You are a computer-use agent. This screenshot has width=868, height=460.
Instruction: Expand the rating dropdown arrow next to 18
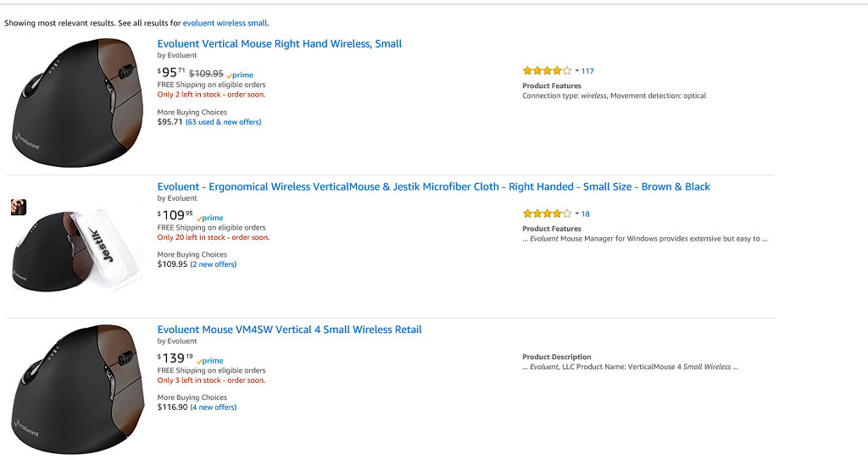pyautogui.click(x=576, y=214)
